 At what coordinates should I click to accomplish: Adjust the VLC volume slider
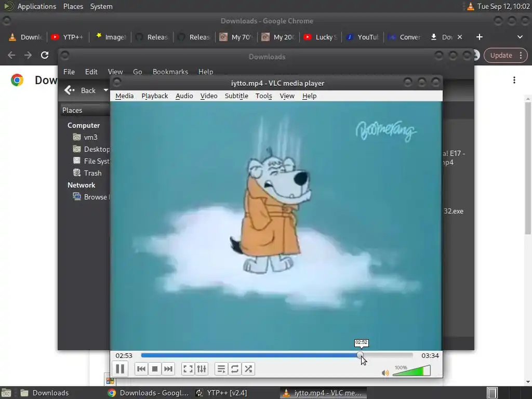tap(411, 370)
